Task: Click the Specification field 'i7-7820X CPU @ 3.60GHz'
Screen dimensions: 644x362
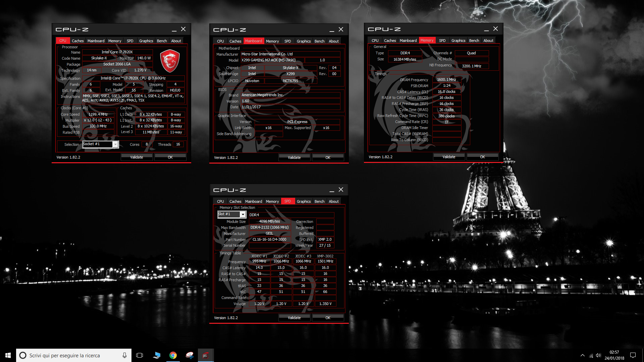Action: click(x=133, y=78)
